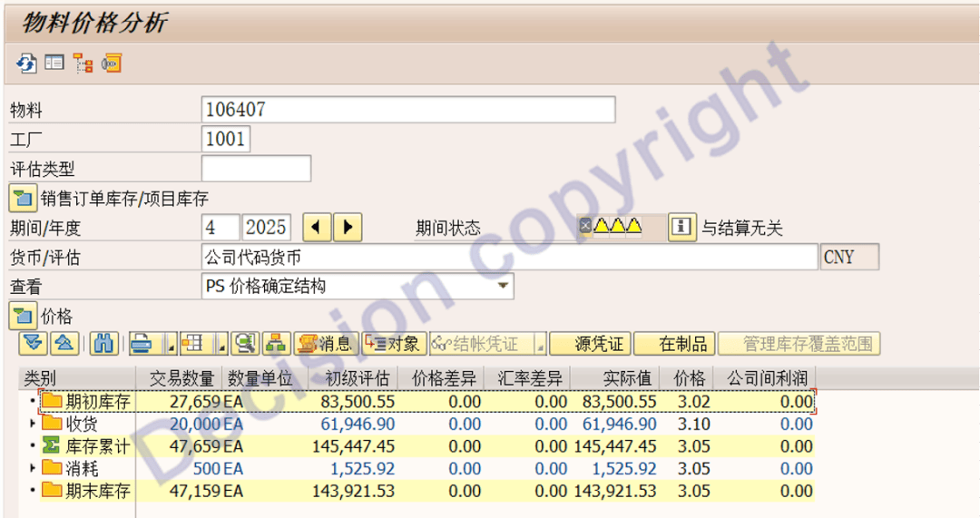Click the binoculars Find icon
980x518 pixels.
pos(103,344)
